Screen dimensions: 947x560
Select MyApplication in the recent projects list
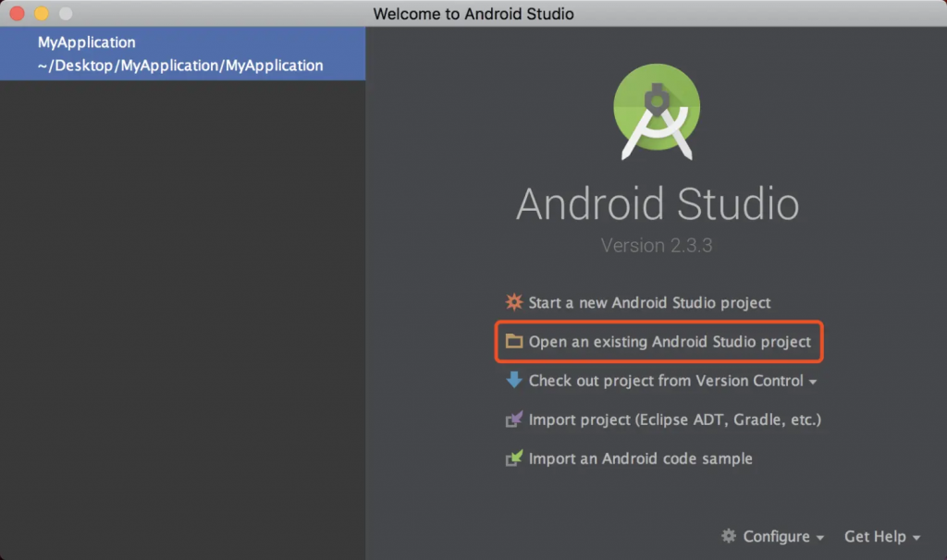[x=182, y=54]
